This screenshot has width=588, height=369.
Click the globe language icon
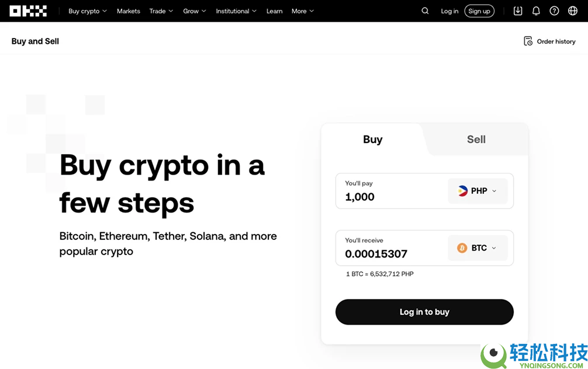coord(573,11)
